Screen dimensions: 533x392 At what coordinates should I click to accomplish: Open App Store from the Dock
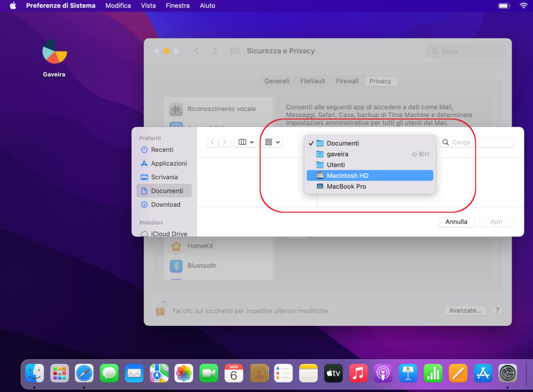[x=483, y=373]
